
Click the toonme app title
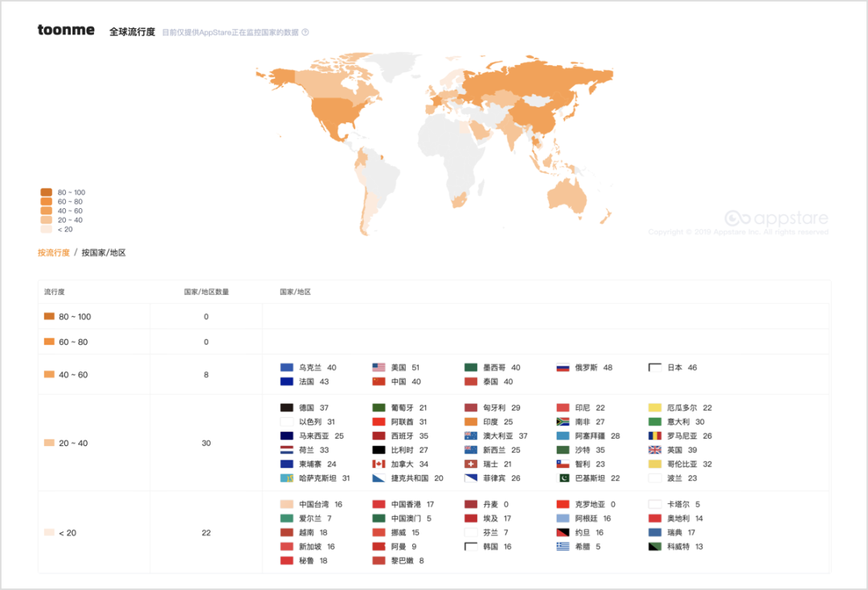point(66,31)
